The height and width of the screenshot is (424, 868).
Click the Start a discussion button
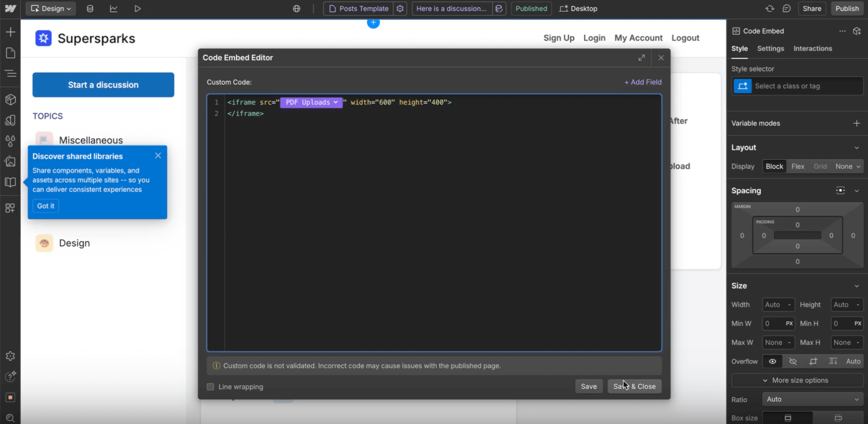103,85
